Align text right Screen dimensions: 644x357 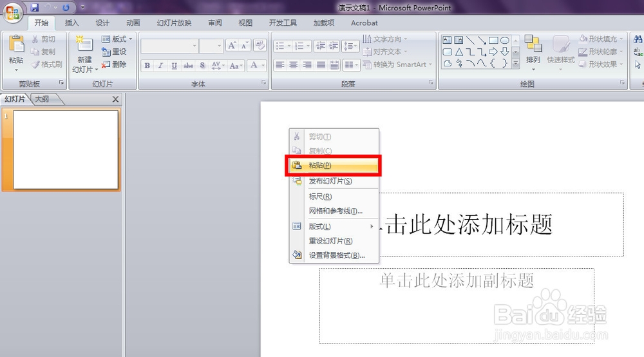[x=307, y=65]
